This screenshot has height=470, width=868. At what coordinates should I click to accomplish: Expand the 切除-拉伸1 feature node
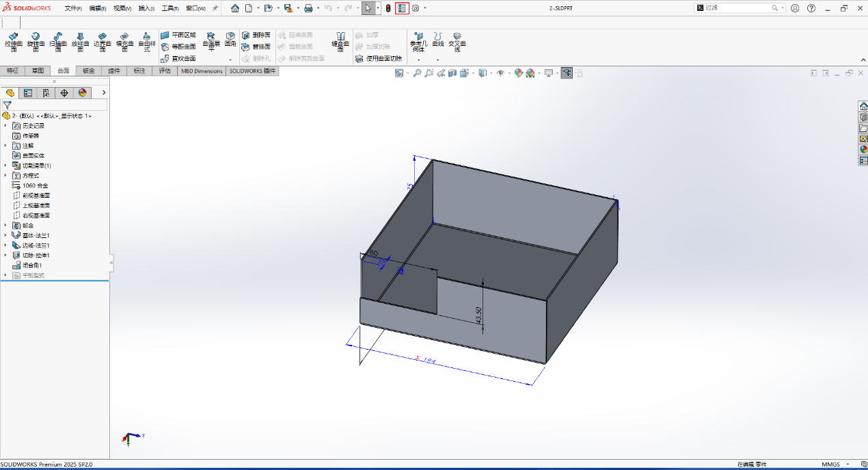click(x=6, y=255)
